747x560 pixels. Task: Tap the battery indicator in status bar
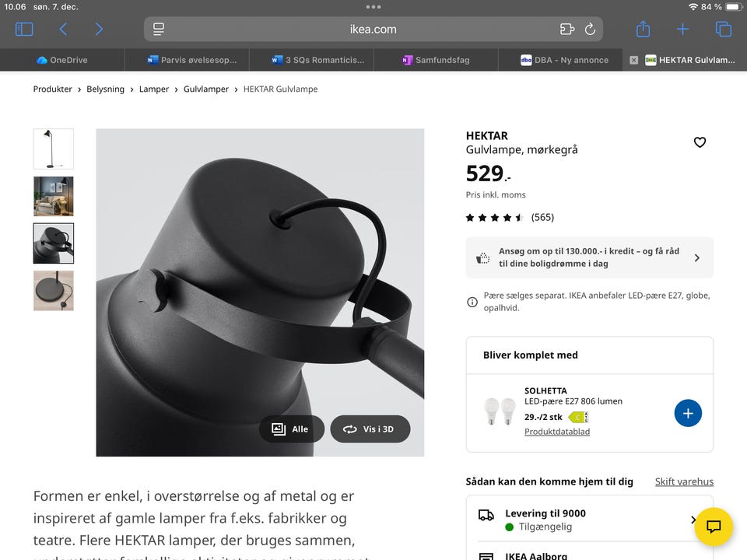(x=734, y=7)
